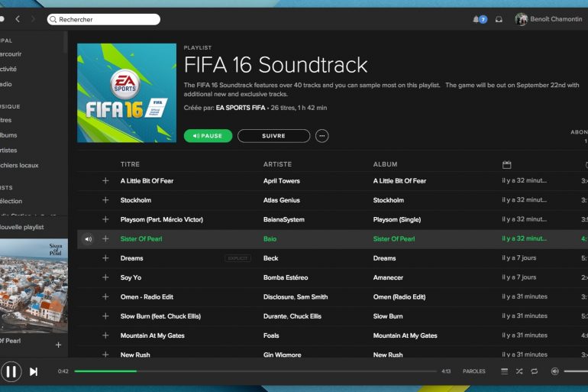Click the more options ellipsis button
The width and height of the screenshot is (588, 392).
coord(322,136)
